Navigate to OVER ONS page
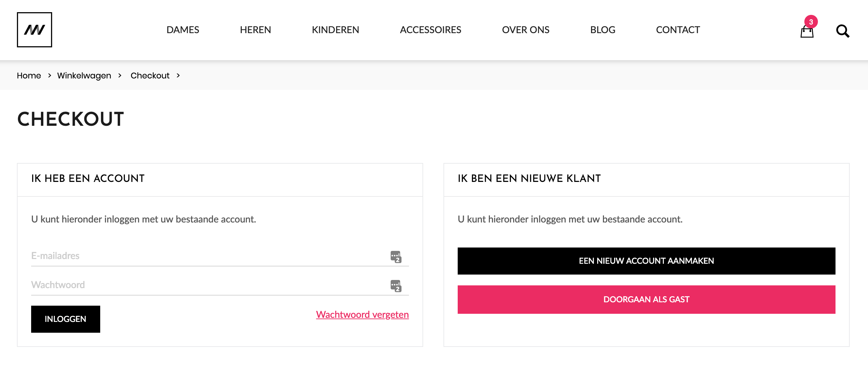Viewport: 868px width, 376px height. point(526,30)
